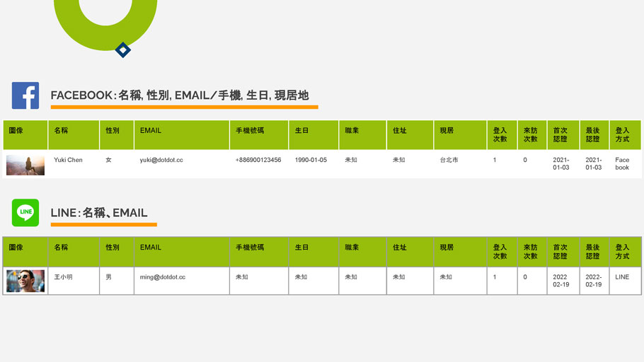The width and height of the screenshot is (644, 362).
Task: Open 王小明's profile photo thumbnail
Action: point(25,281)
